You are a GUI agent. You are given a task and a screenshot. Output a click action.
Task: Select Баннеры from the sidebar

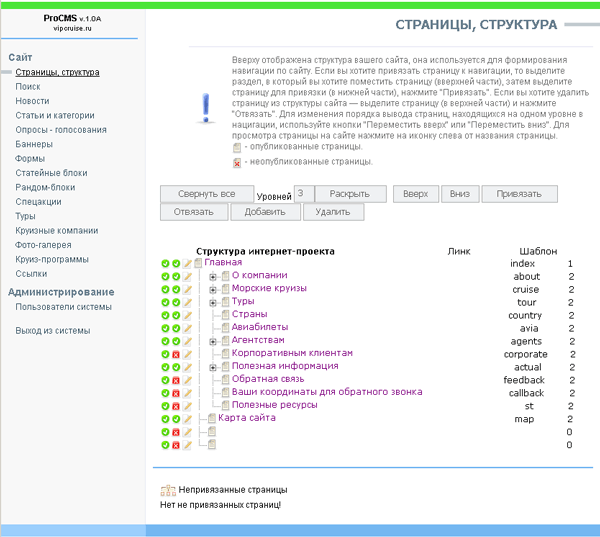point(34,144)
